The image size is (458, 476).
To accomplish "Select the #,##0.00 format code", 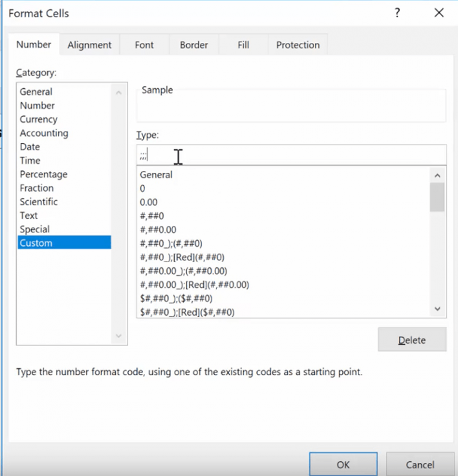I will pos(158,229).
